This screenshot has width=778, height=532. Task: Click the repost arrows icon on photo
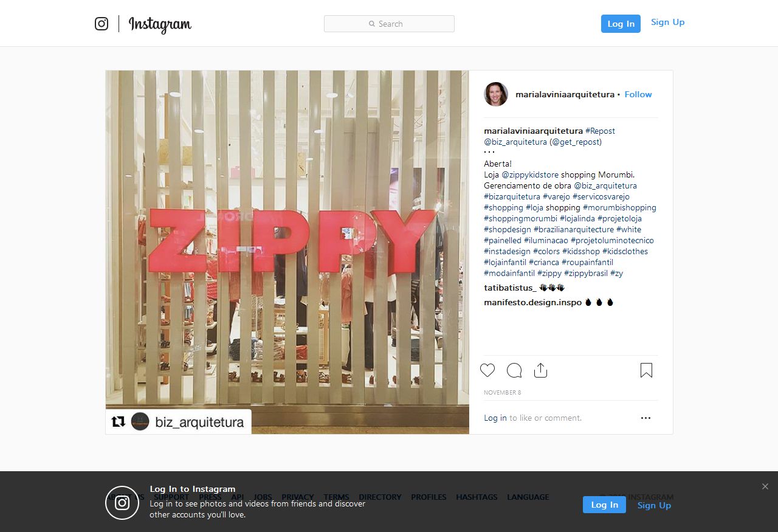[x=119, y=421]
